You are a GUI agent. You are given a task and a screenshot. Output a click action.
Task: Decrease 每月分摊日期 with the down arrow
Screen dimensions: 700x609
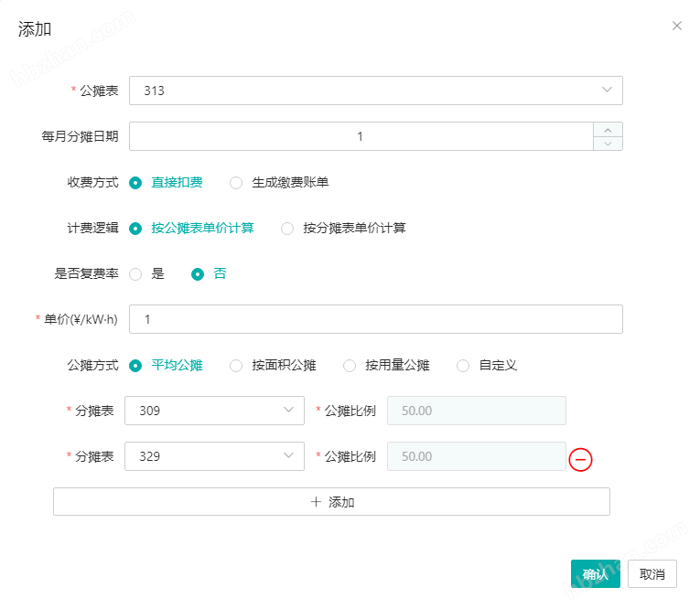tap(608, 144)
